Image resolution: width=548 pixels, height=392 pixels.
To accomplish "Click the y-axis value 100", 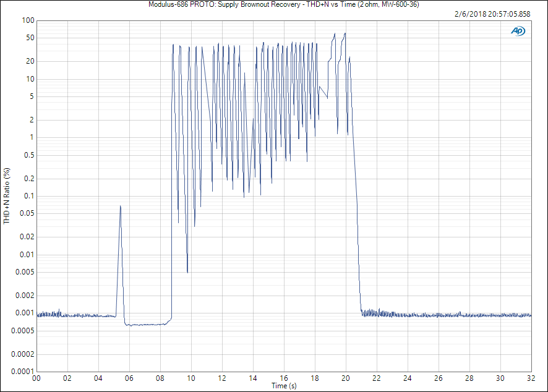I will coord(28,20).
